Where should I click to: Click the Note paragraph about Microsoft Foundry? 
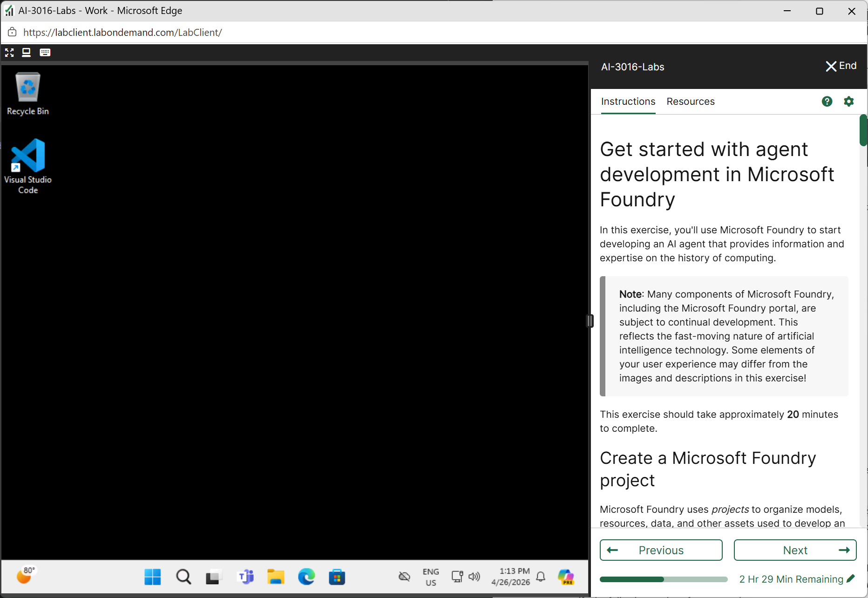726,336
